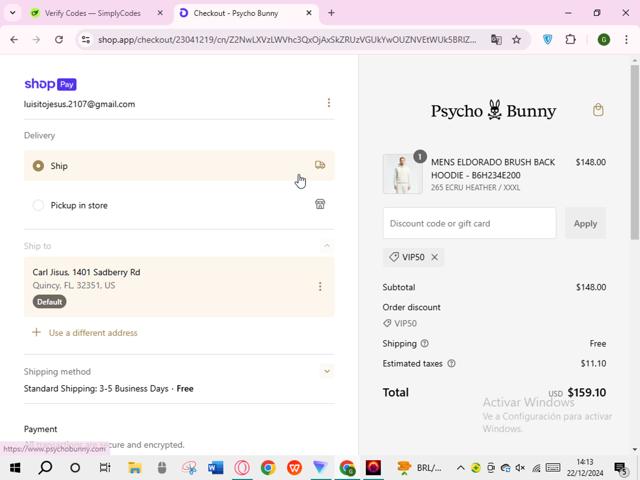Viewport: 640px width, 480px height.
Task: Open Chrome three-dot menu
Action: (626, 40)
